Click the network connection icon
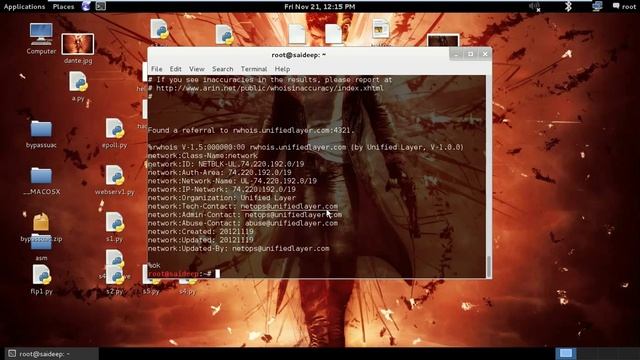Viewport: 640px width, 360px height. [x=597, y=7]
